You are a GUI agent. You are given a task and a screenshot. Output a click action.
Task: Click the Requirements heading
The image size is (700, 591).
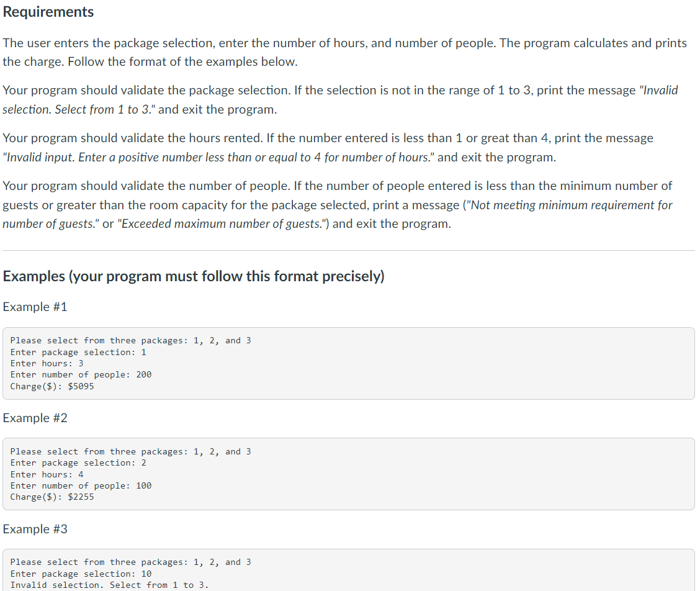[48, 12]
